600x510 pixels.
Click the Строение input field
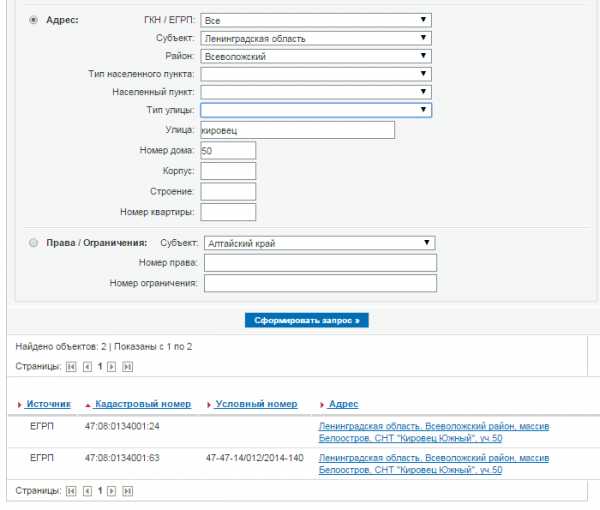coord(228,191)
